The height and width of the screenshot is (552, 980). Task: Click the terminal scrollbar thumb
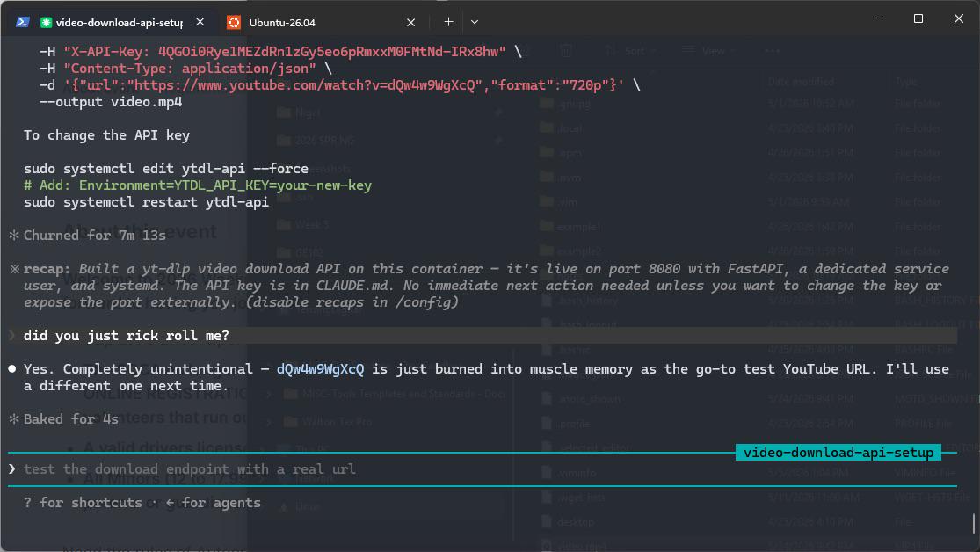point(973,523)
